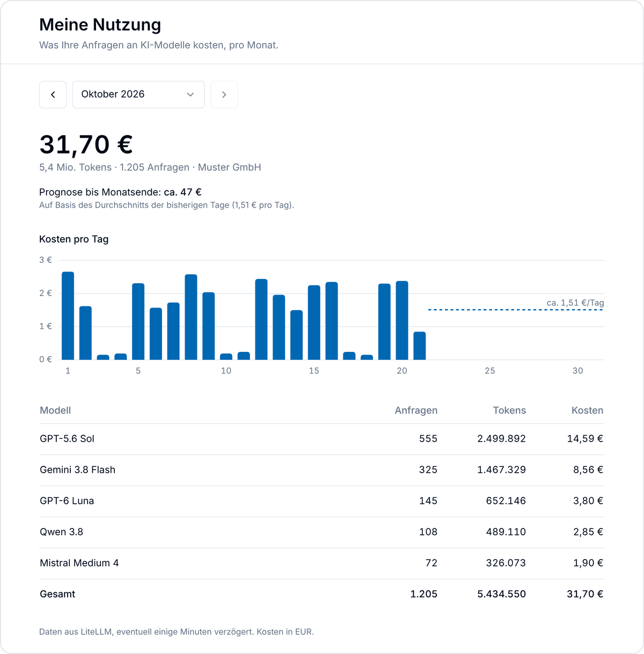Viewport: 644px width, 654px height.
Task: Select the Mistral Medium 4 model name
Action: click(x=79, y=563)
